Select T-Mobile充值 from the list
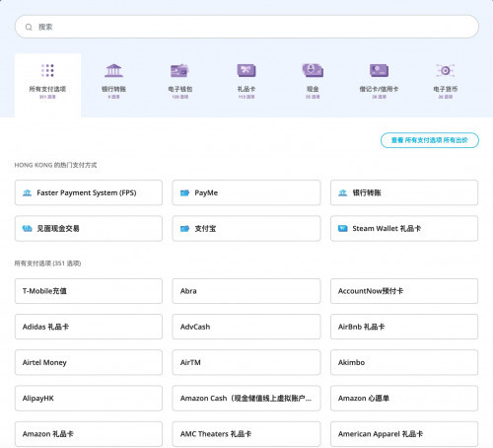The image size is (493, 448). [89, 291]
